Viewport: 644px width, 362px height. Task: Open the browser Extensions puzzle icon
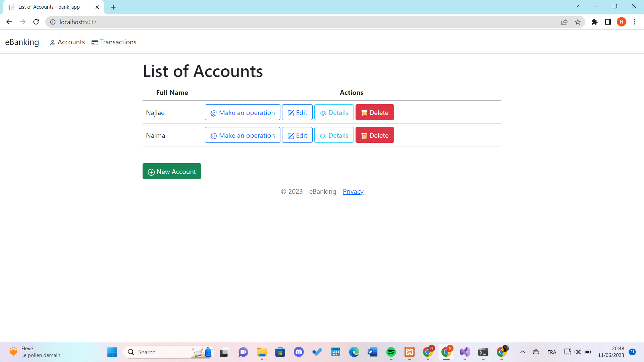coord(594,22)
